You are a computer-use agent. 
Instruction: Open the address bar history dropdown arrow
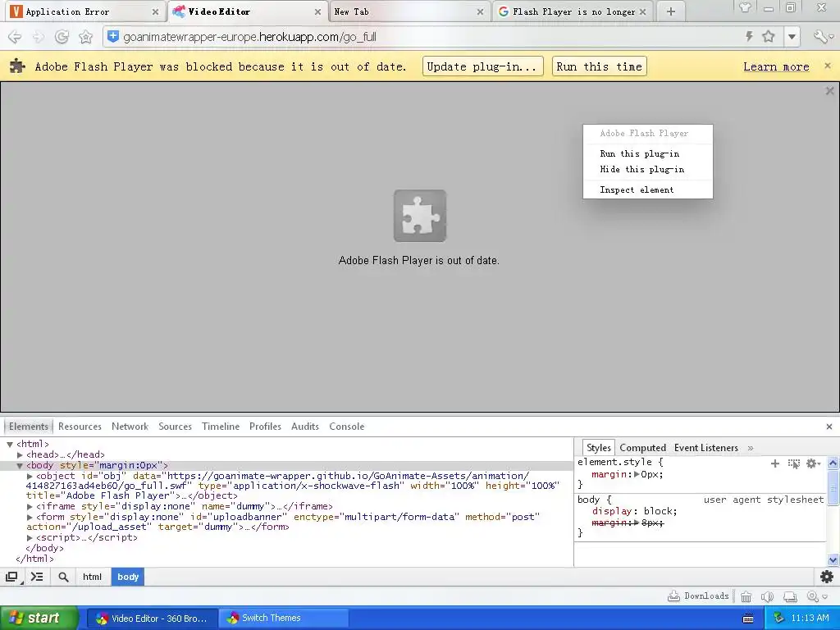(792, 37)
